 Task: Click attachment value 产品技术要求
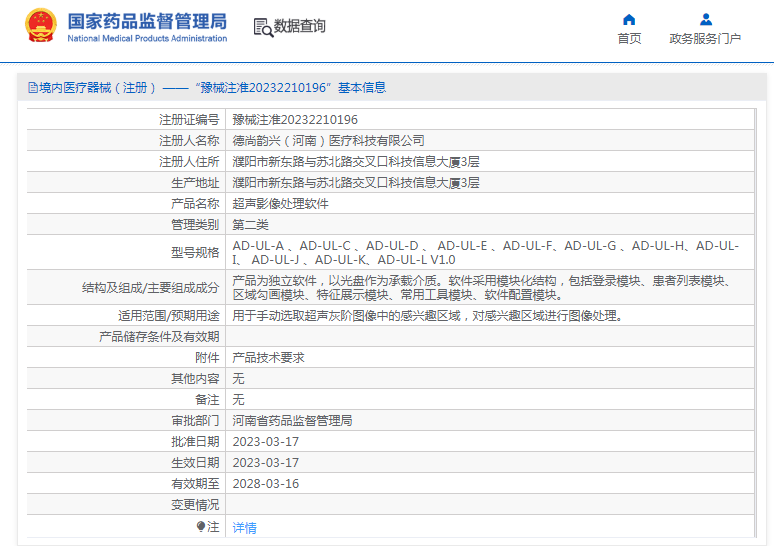[269, 358]
